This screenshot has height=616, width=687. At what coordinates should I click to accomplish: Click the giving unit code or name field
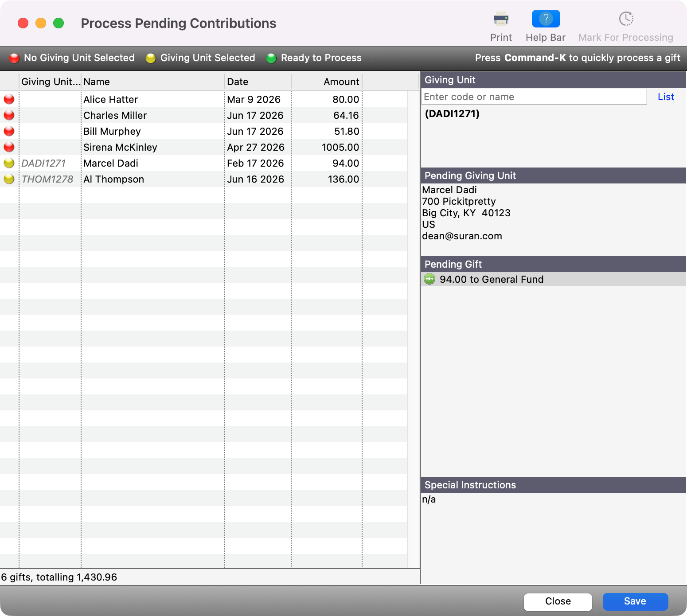pyautogui.click(x=534, y=97)
